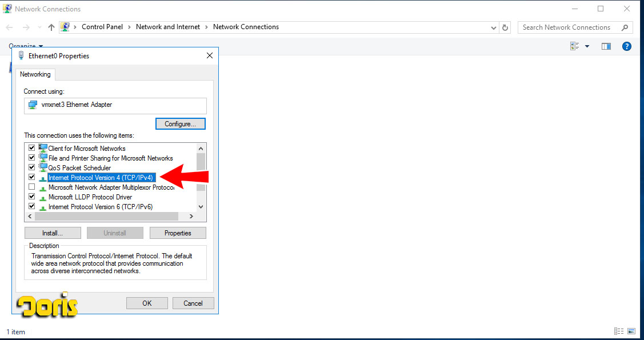The image size is (644, 340).
Task: Click Control Panel in the breadcrumb
Action: 102,27
